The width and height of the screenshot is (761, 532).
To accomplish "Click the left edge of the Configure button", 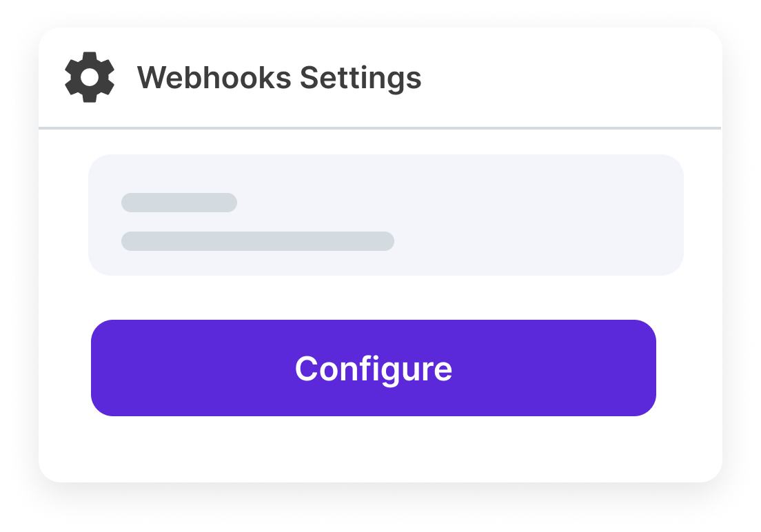I will tap(101, 368).
